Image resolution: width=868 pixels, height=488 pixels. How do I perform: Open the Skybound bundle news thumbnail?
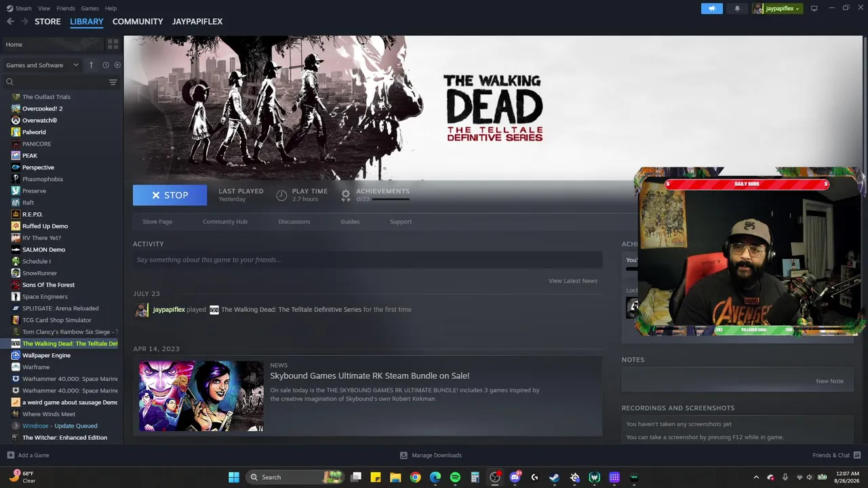point(201,396)
